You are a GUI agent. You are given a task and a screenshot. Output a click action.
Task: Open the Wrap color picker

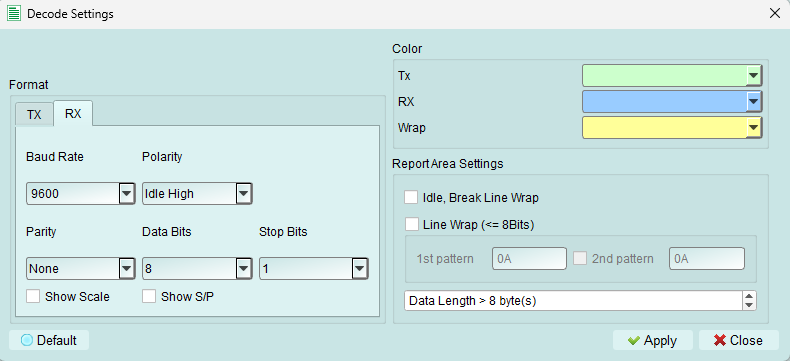click(672, 128)
